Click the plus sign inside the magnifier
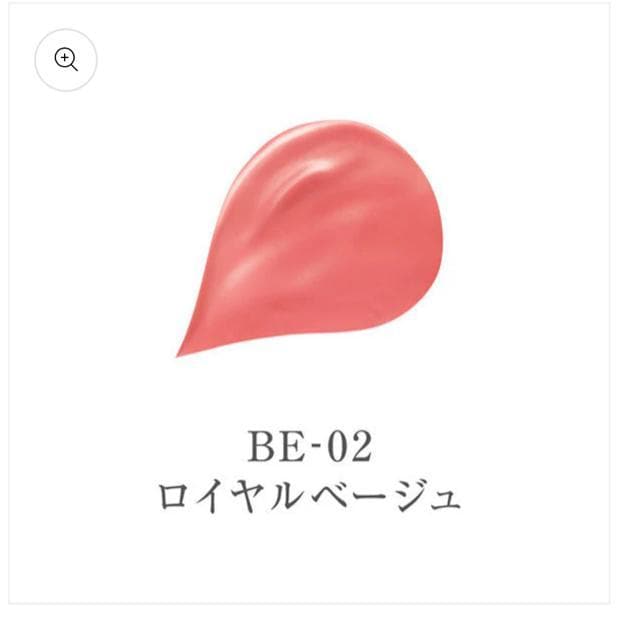640x635 pixels. tap(64, 58)
